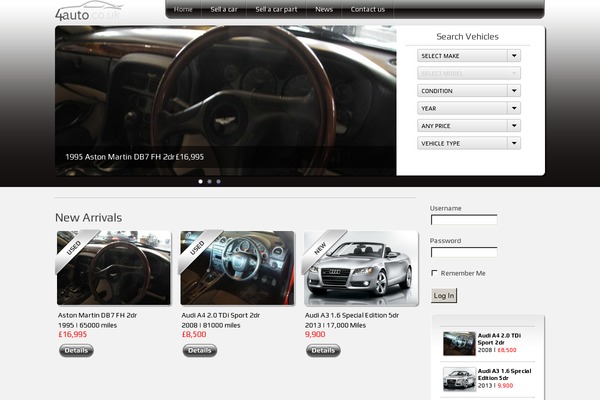Open Sell a car part page
Screen dimensions: 600x400
click(x=275, y=9)
